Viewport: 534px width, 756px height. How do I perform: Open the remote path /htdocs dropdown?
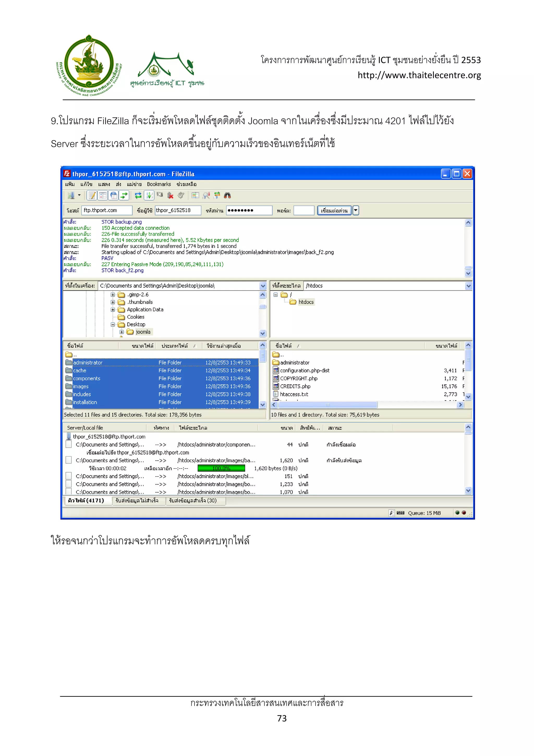pyautogui.click(x=469, y=286)
